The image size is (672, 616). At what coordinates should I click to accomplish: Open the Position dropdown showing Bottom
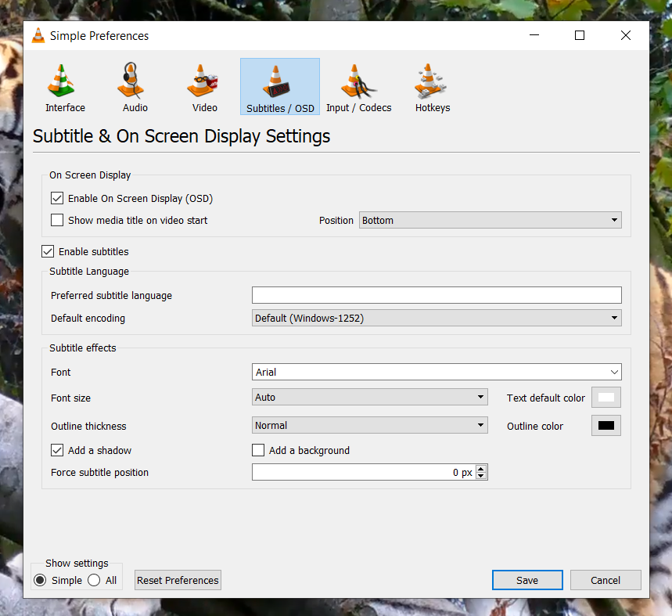[x=491, y=220]
